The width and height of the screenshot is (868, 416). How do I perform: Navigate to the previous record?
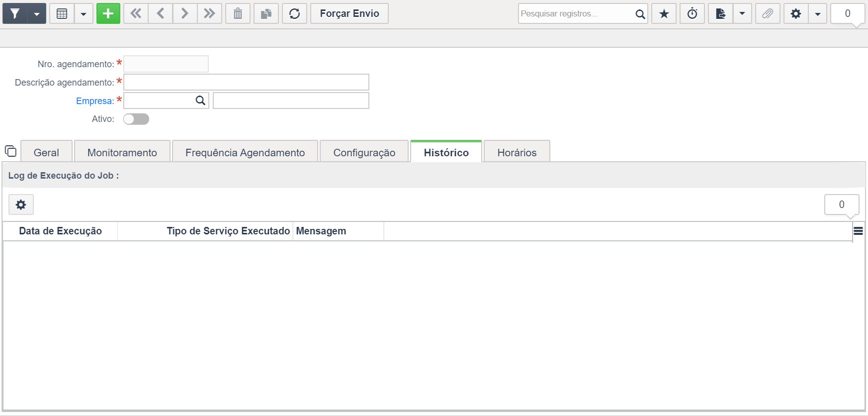160,13
